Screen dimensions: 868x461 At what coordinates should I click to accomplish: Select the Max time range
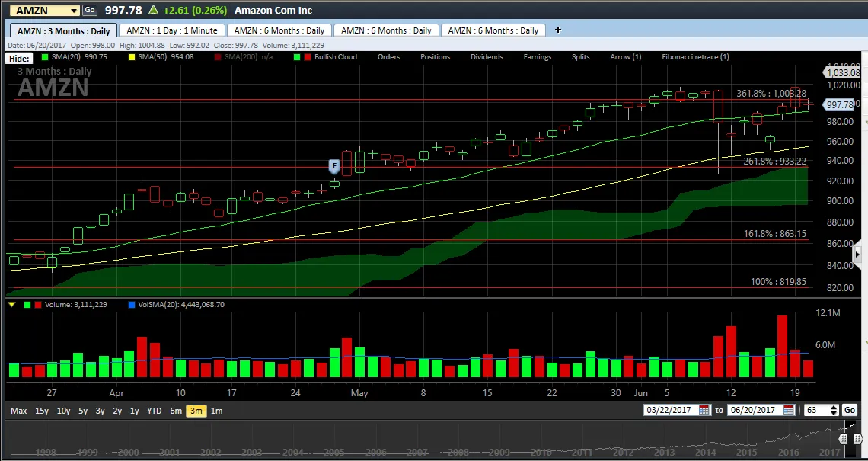click(x=18, y=411)
